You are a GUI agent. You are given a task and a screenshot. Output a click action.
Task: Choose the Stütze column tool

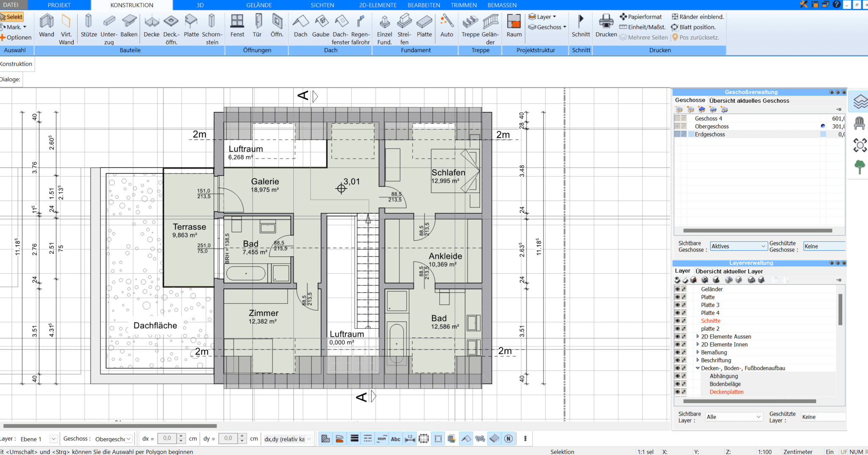[x=89, y=26]
